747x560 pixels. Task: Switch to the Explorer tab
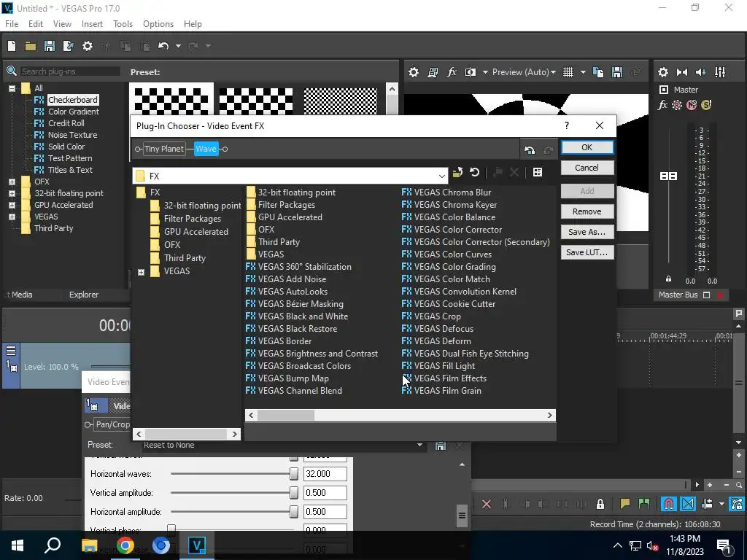pyautogui.click(x=84, y=295)
